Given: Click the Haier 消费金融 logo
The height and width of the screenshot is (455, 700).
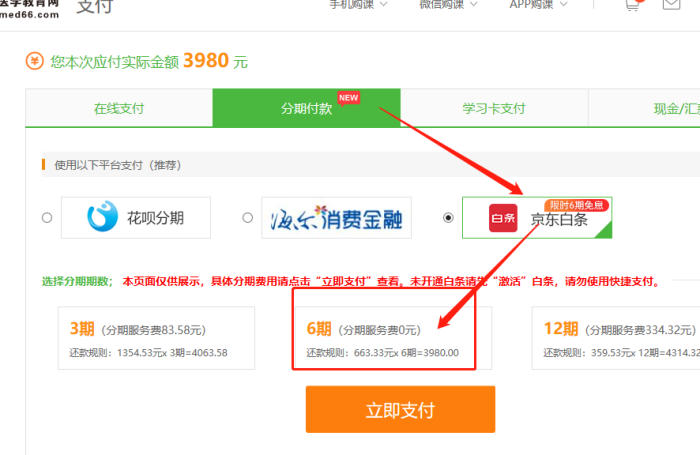Looking at the screenshot, I should tap(336, 217).
